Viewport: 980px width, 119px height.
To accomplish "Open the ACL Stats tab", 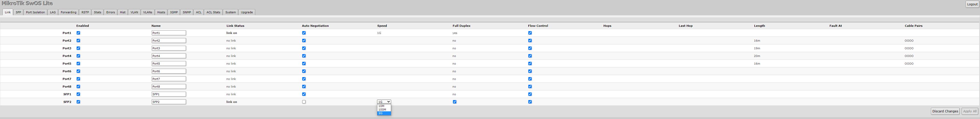I will (x=213, y=12).
